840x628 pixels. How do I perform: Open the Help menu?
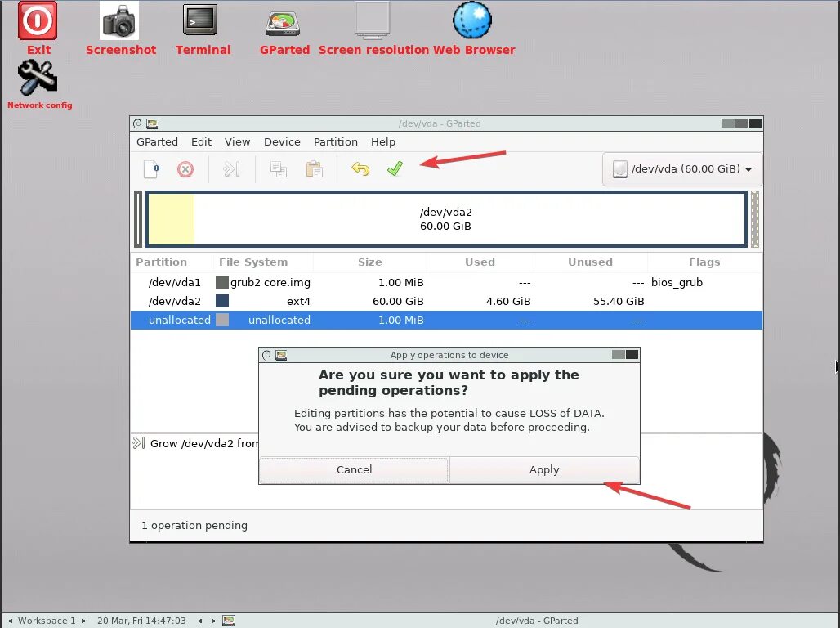point(383,141)
